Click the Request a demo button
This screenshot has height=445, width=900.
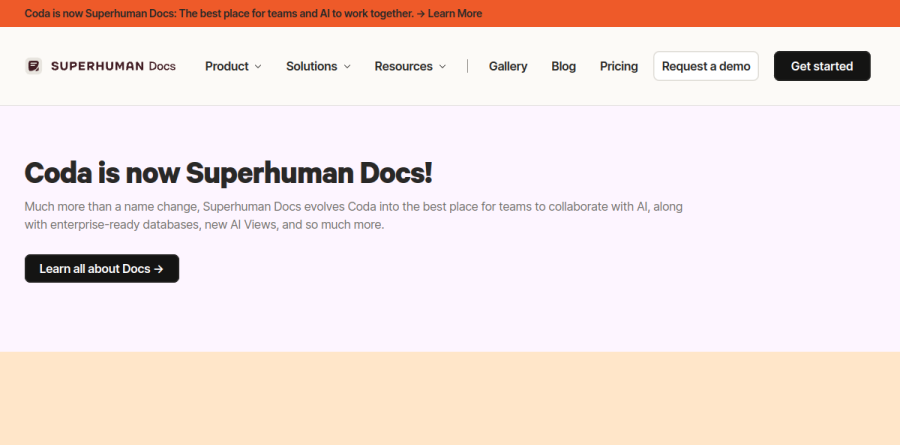tap(706, 66)
